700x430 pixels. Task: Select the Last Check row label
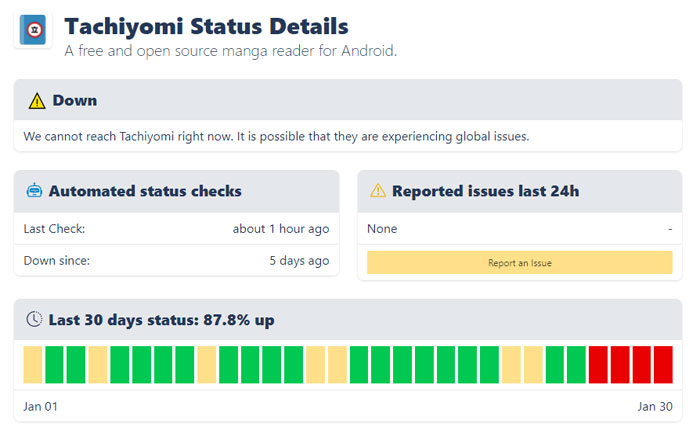click(54, 229)
